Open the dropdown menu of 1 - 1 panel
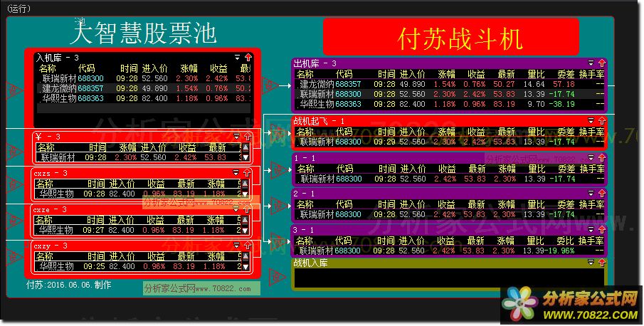 point(591,157)
